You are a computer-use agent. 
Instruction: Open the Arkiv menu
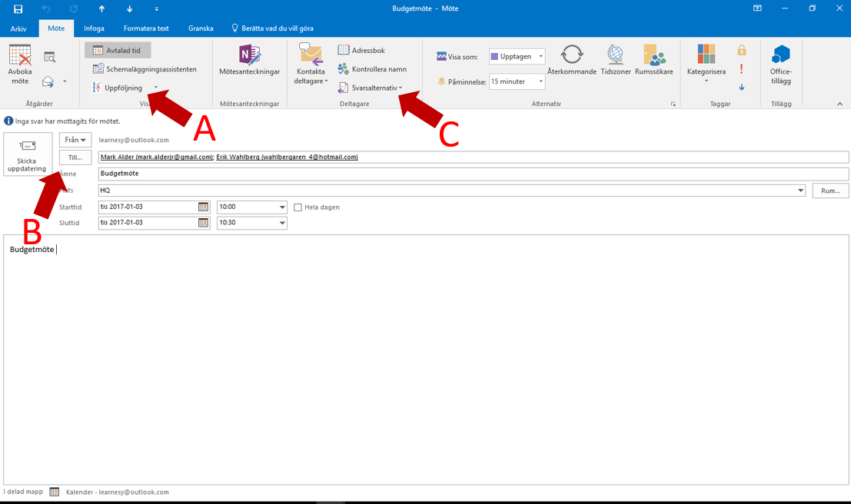[x=18, y=28]
